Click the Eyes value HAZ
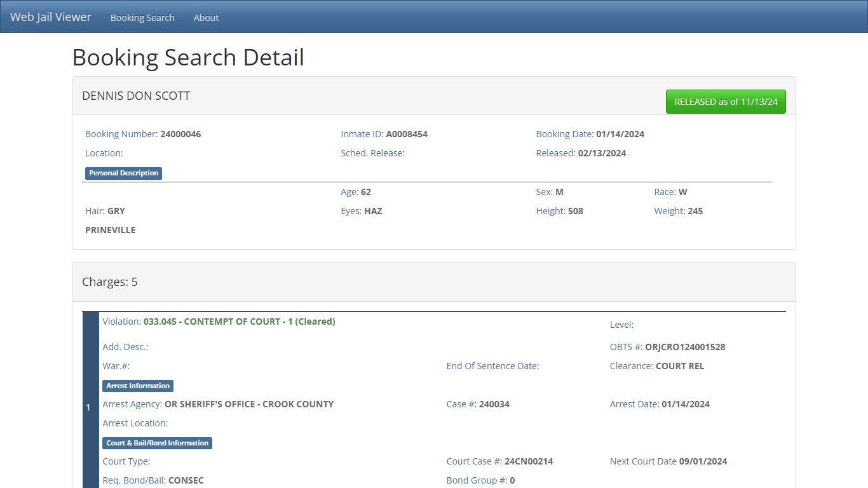 [373, 211]
